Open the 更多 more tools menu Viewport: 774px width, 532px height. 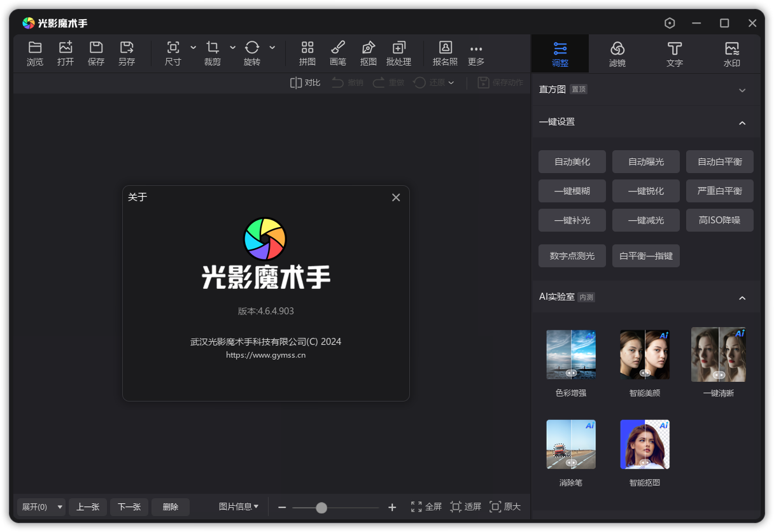point(476,55)
